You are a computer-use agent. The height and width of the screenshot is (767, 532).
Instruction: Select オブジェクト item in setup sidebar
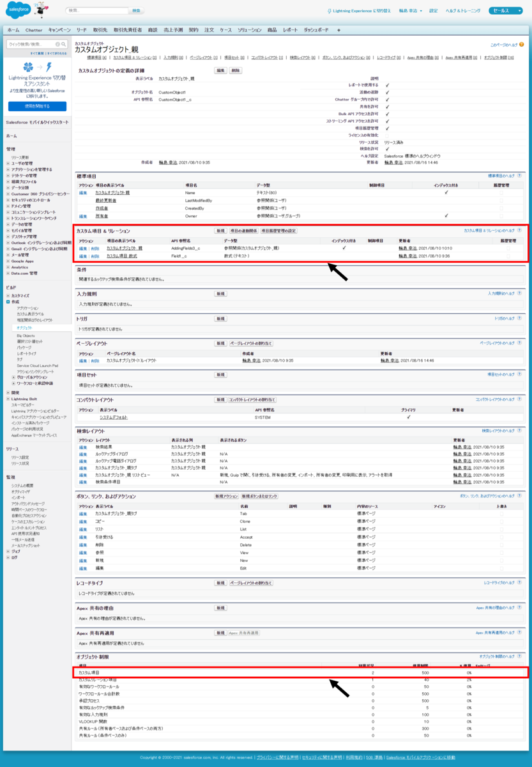tap(24, 327)
